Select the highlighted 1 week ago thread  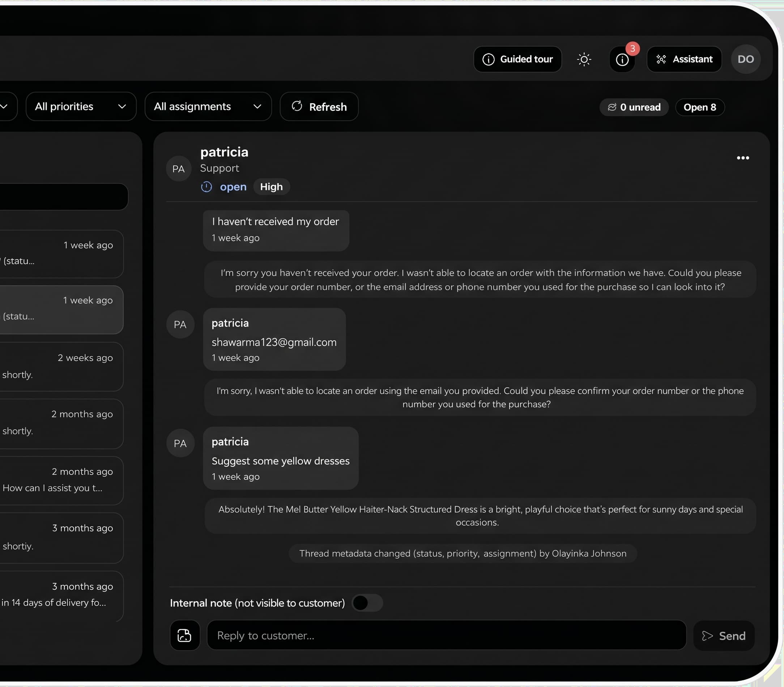[61, 310]
